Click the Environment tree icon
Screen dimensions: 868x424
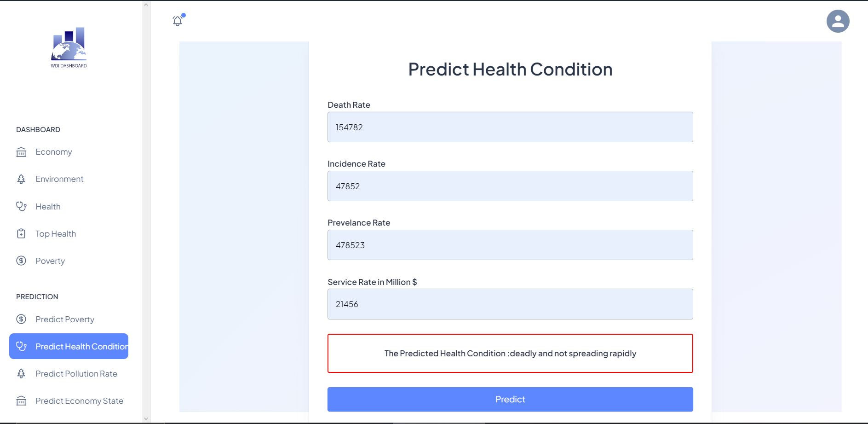[x=21, y=179]
